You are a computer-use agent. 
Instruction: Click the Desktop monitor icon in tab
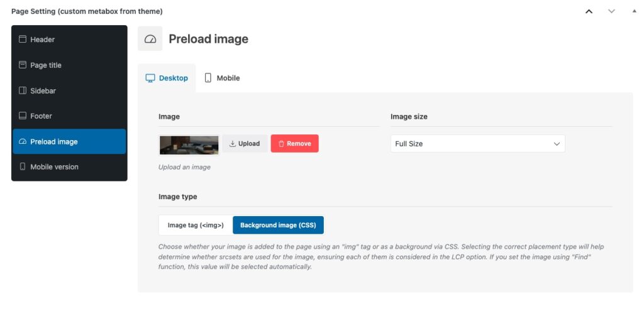click(x=150, y=79)
